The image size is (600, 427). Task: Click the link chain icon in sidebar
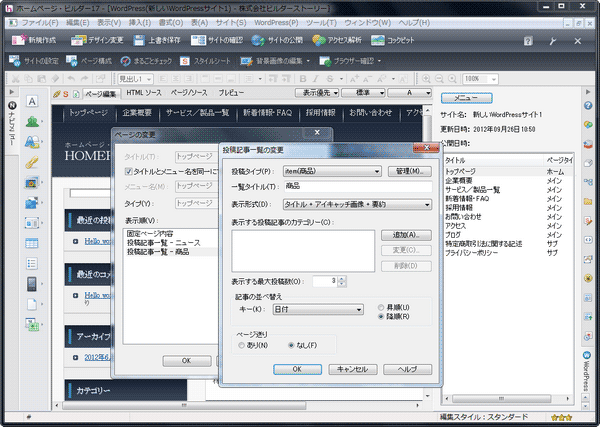coord(32,162)
